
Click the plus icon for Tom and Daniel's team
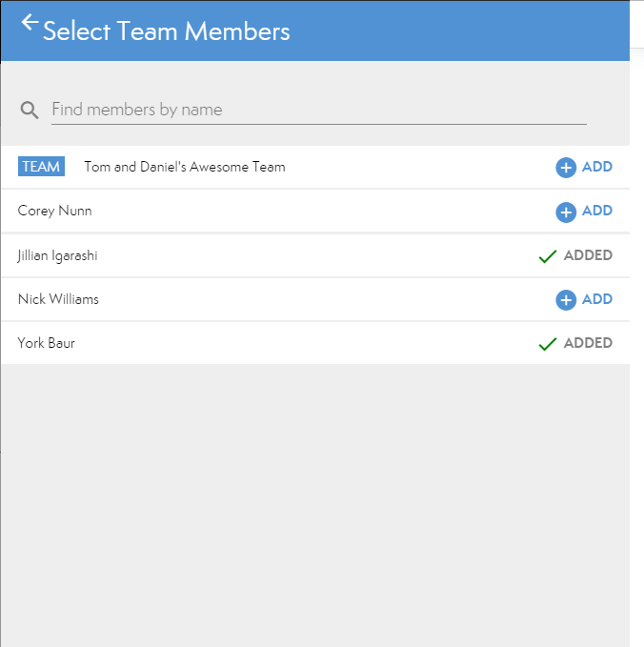566,168
